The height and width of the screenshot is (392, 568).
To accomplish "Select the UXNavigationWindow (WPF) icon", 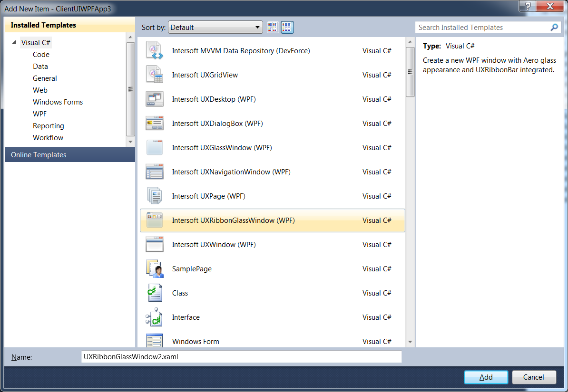I will pos(155,172).
